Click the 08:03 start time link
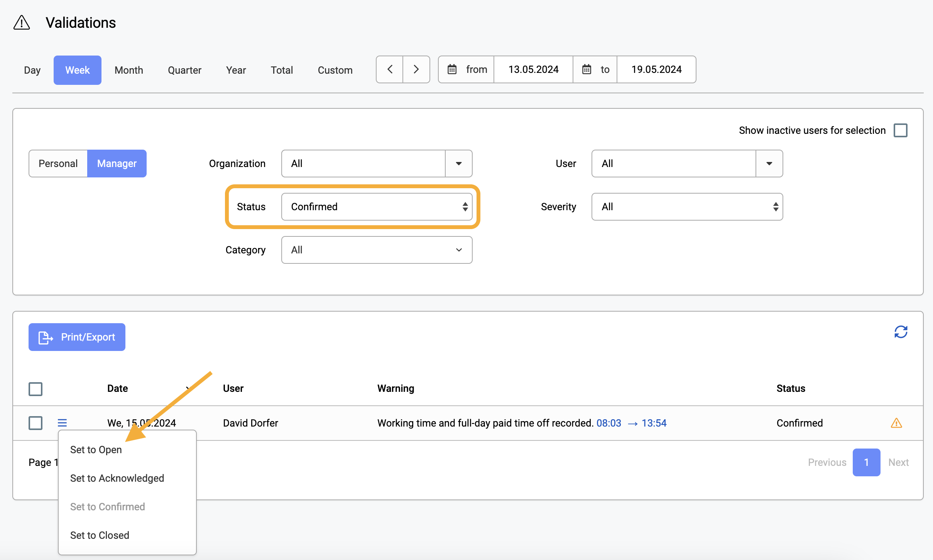Image resolution: width=933 pixels, height=560 pixels. pos(609,423)
